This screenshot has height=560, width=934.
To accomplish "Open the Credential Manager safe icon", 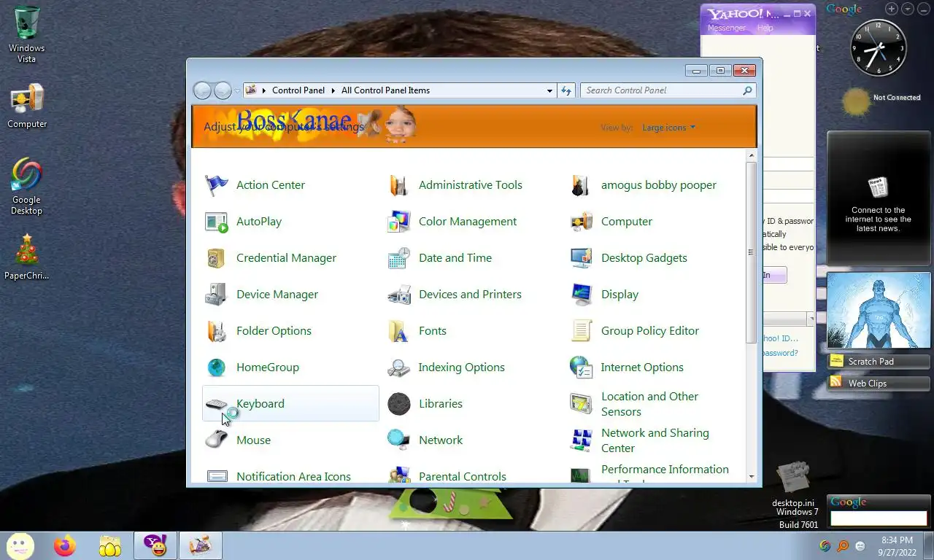I will click(216, 258).
